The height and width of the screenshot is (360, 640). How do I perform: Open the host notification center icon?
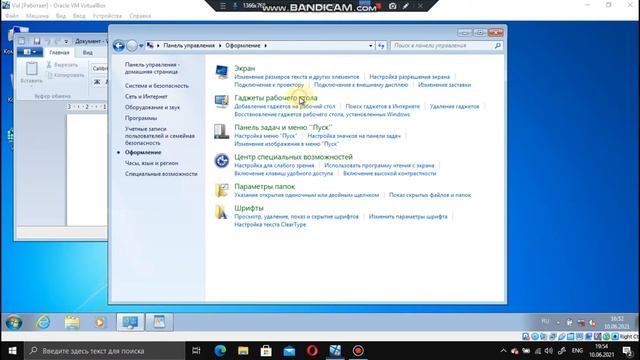click(x=627, y=351)
